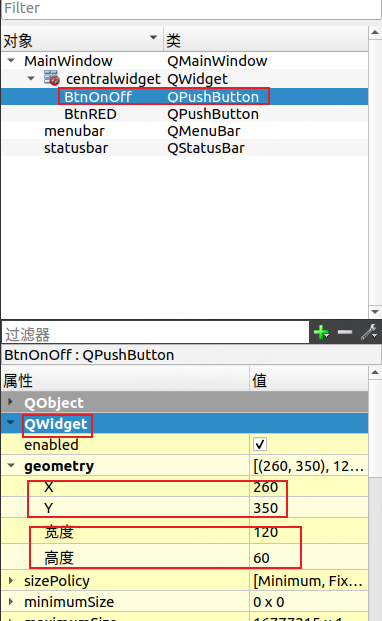This screenshot has height=621, width=382.
Task: Select the statusbar object
Action: pos(76,148)
